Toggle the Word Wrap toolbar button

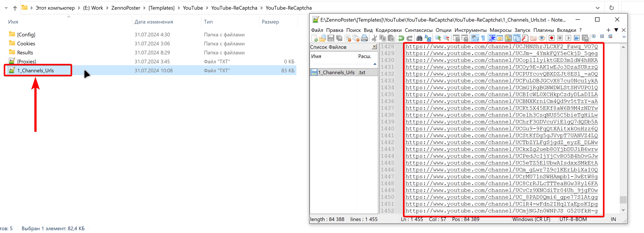pyautogui.click(x=475, y=38)
